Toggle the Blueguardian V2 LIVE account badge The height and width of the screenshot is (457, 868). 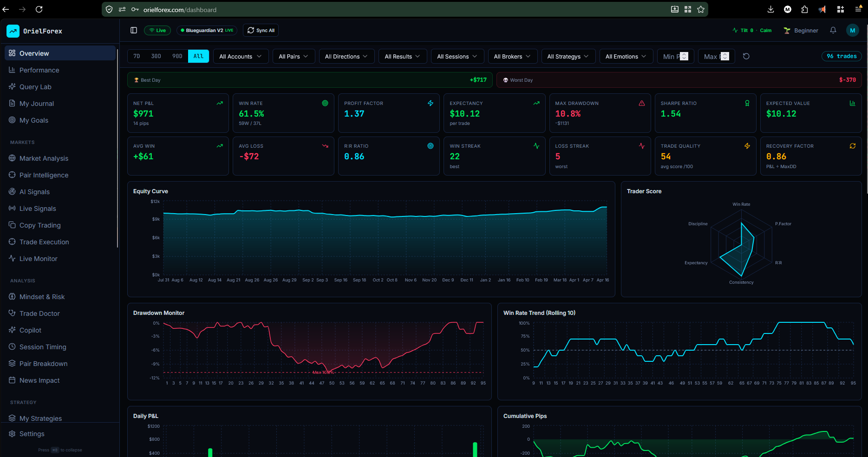click(x=207, y=30)
